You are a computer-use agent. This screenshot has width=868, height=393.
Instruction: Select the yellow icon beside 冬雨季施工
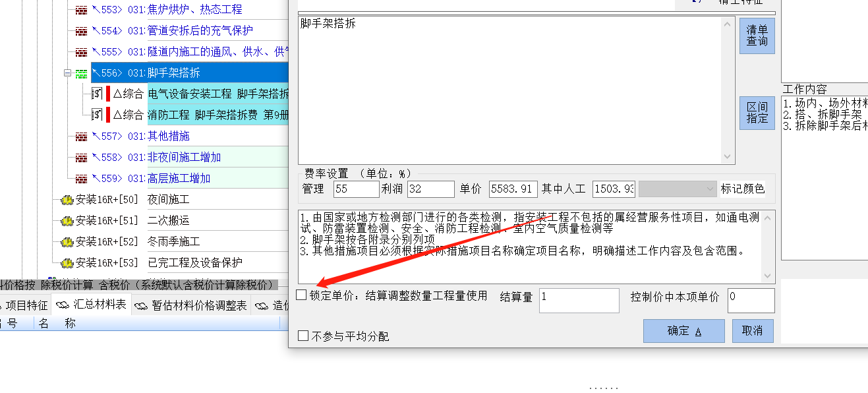coord(67,241)
